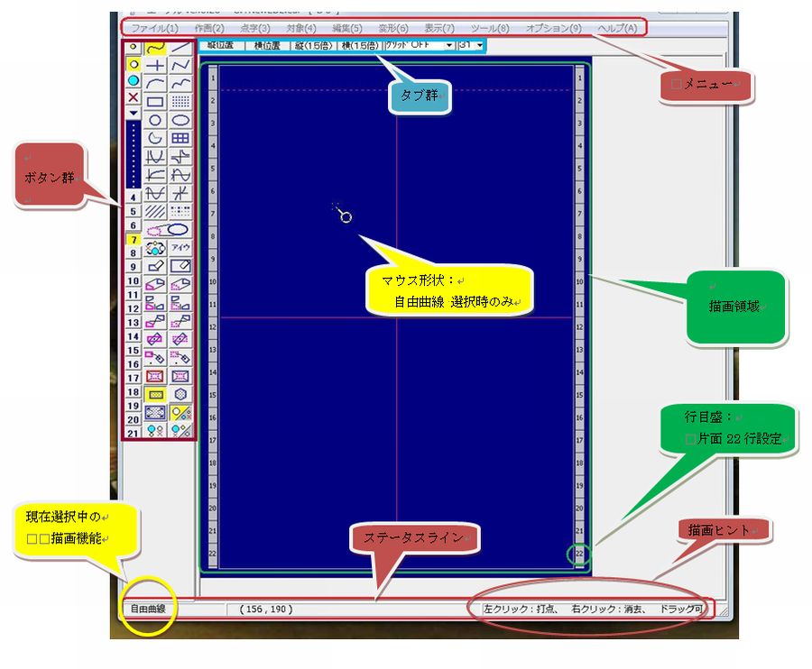Image resolution: width=812 pixels, height=669 pixels.
Task: Select the table grid tool
Action: pos(181,138)
